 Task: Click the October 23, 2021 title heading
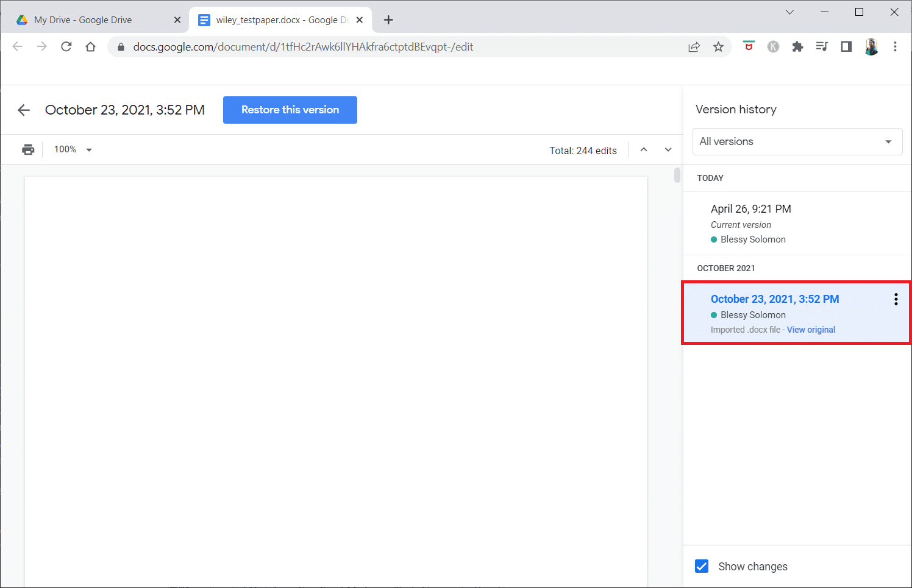[x=125, y=110]
